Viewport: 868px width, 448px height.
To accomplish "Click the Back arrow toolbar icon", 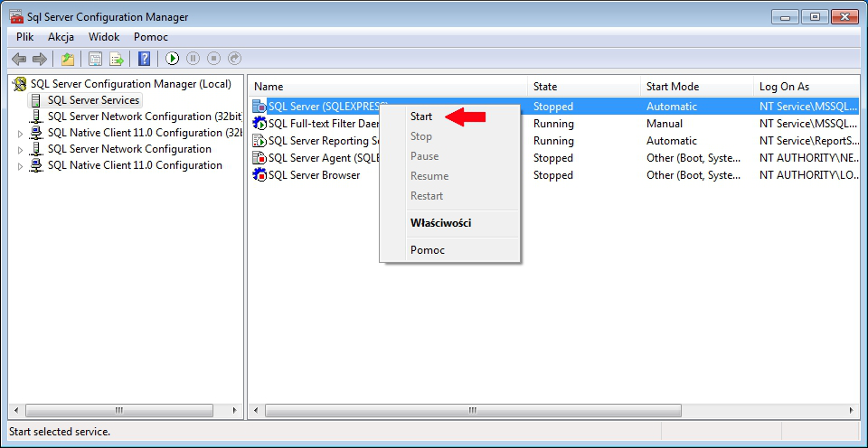I will pos(19,59).
